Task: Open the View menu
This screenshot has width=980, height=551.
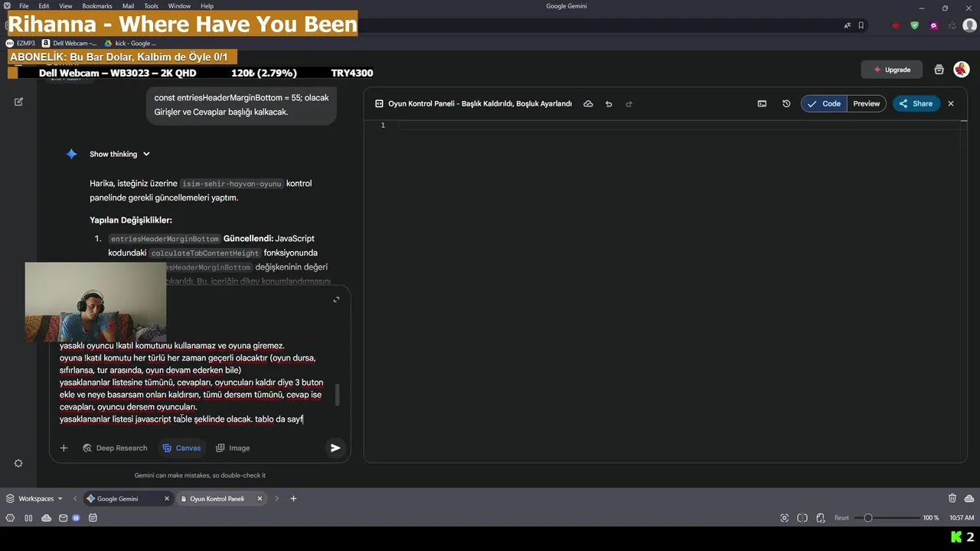Action: tap(66, 6)
